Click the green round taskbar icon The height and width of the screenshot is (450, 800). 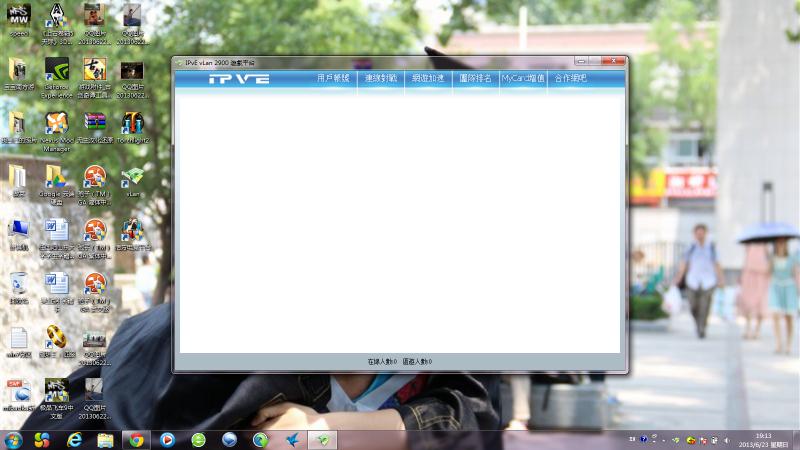click(198, 440)
